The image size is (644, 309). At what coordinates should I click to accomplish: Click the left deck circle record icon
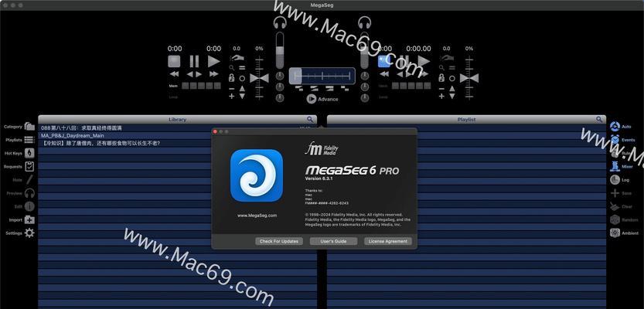tap(242, 78)
